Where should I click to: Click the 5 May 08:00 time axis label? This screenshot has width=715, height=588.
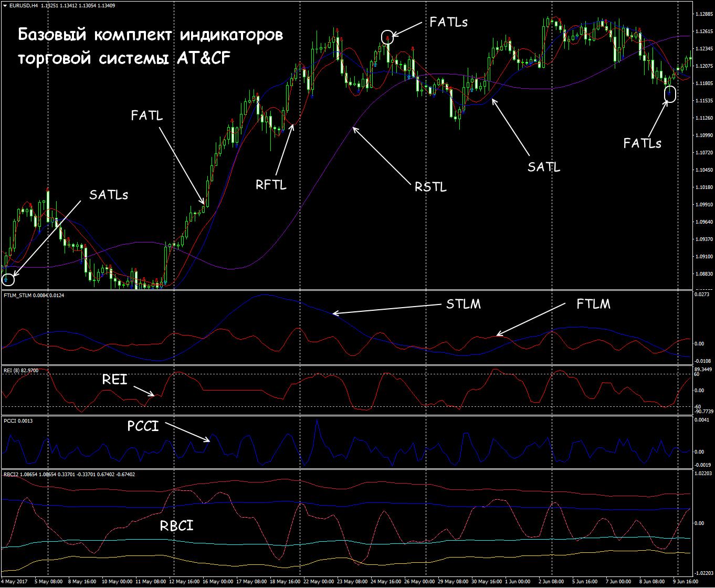[49, 582]
